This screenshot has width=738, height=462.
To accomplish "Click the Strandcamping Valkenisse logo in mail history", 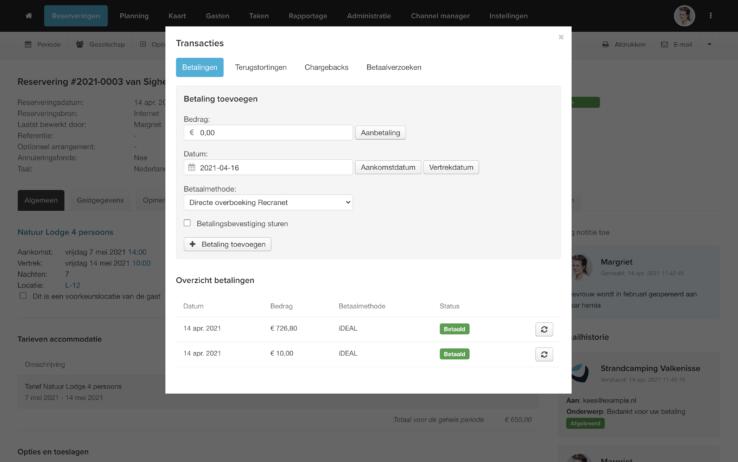I will click(580, 373).
